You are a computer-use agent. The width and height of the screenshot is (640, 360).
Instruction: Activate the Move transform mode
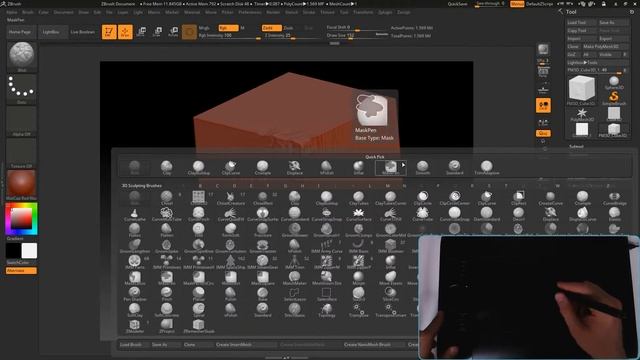tap(141, 32)
